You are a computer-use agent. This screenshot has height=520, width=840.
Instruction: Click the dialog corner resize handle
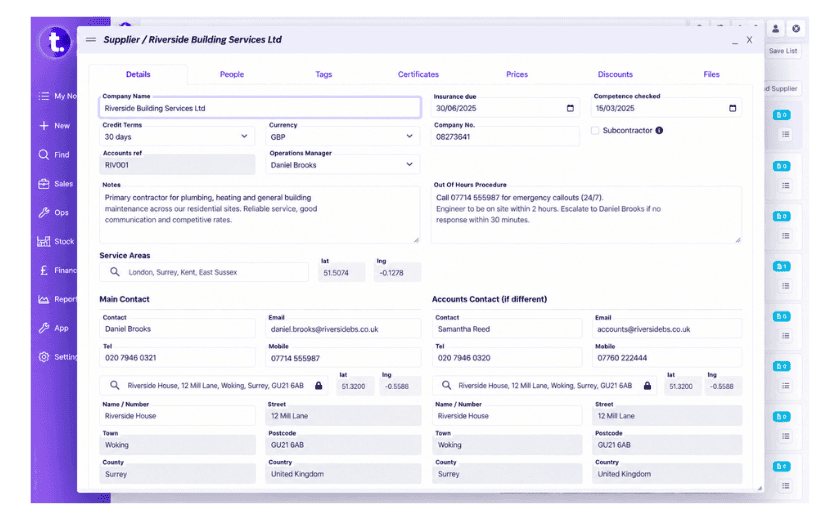pos(760,488)
